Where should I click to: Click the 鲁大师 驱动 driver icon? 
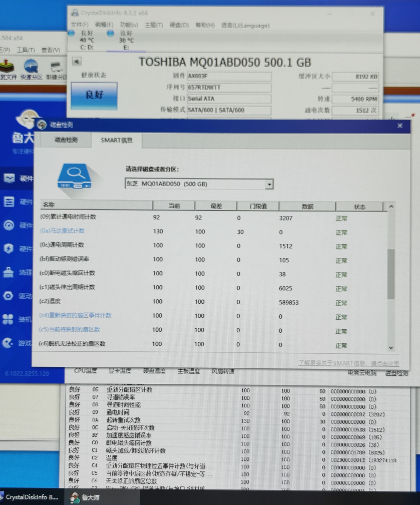8,296
